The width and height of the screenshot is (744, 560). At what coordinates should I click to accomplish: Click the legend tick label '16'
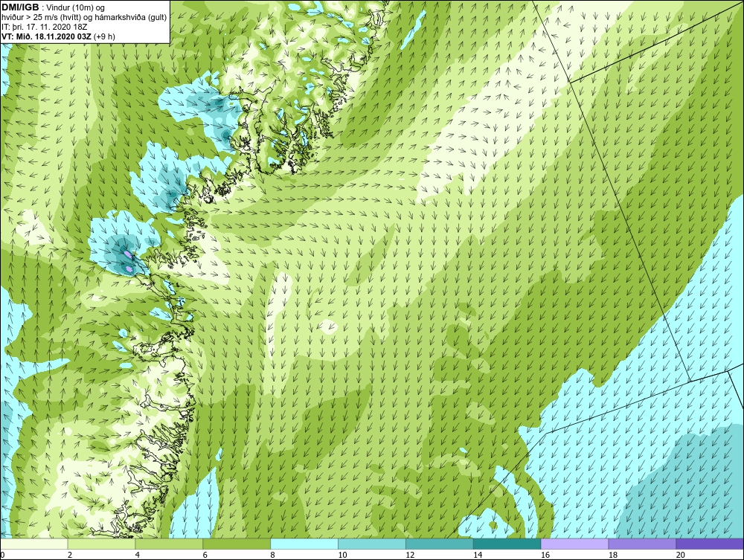tap(545, 555)
